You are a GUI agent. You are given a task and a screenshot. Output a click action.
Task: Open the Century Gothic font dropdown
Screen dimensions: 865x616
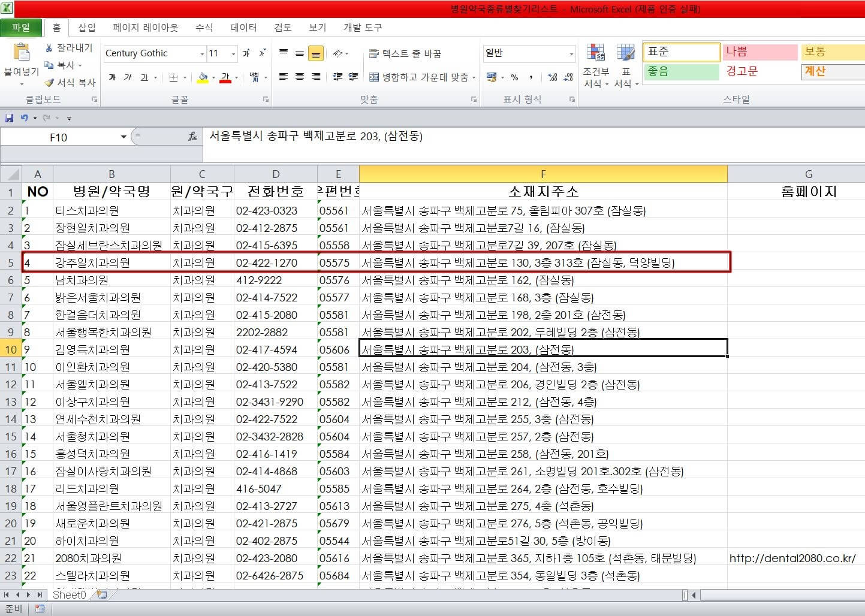click(x=203, y=53)
